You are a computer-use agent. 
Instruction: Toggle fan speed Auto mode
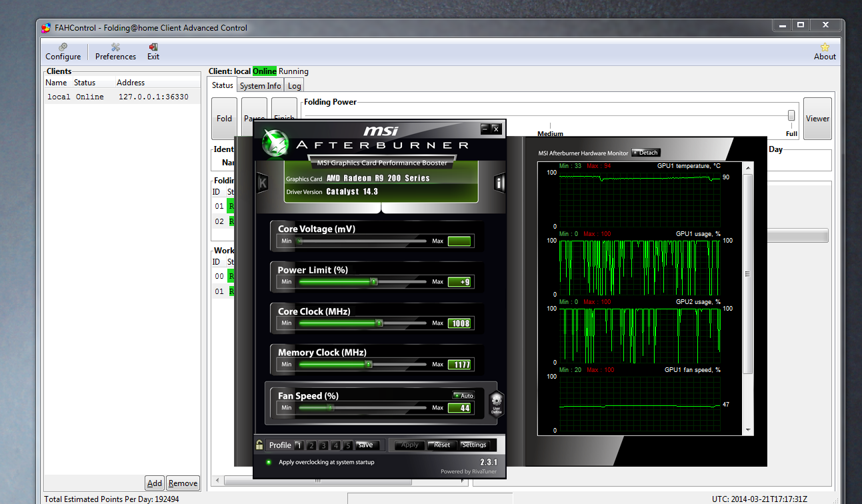(463, 395)
